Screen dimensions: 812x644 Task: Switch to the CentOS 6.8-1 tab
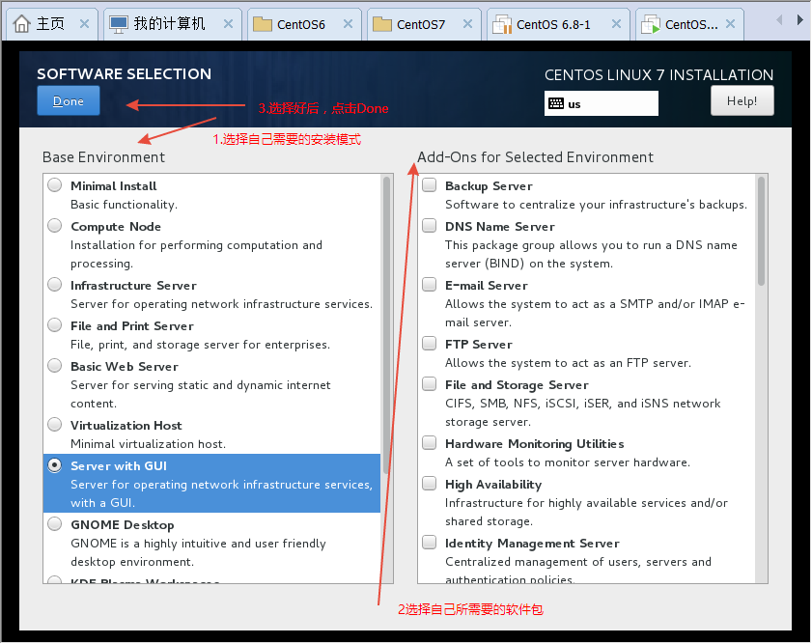coord(558,24)
